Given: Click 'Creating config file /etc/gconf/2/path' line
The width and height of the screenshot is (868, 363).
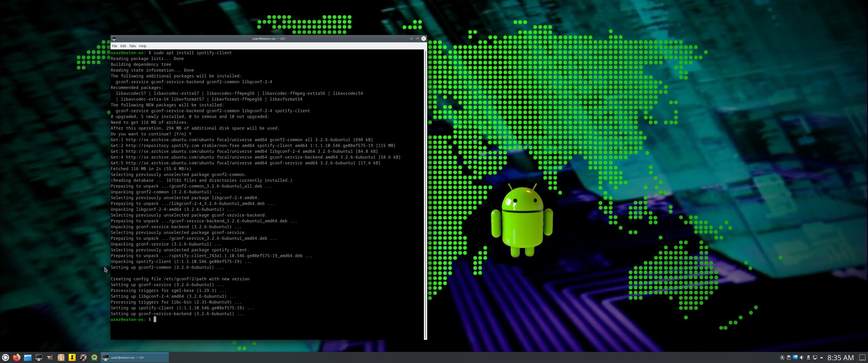Looking at the screenshot, I should tap(180, 279).
